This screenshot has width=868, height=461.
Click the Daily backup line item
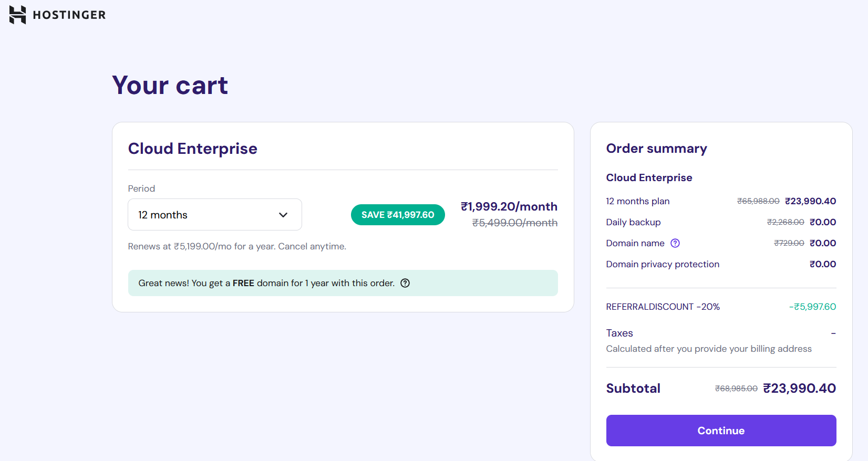coord(721,222)
